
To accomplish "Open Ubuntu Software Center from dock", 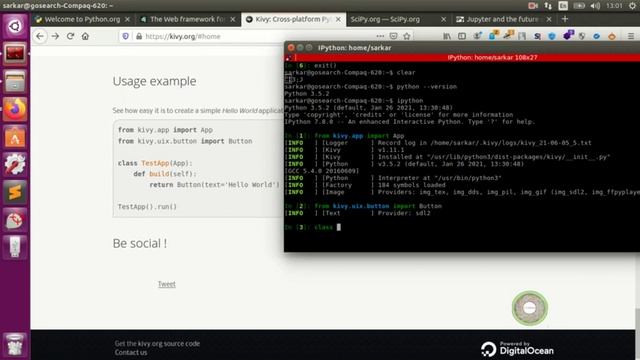I will (x=15, y=137).
